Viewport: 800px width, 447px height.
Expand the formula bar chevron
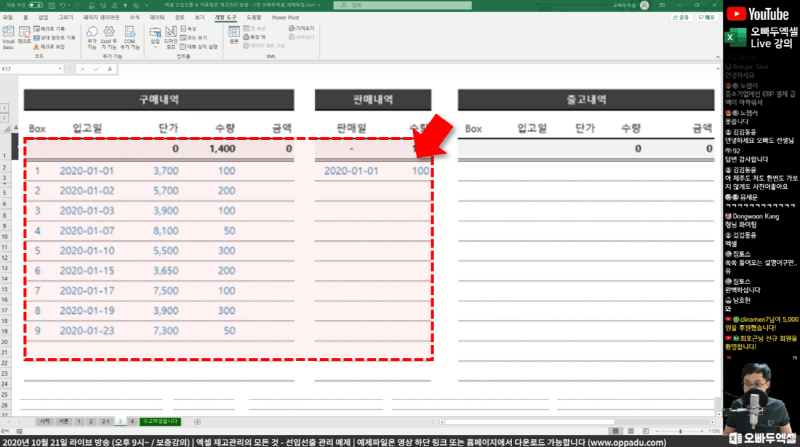[717, 69]
